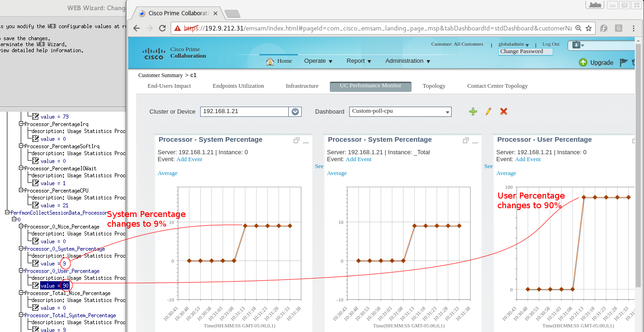This screenshot has width=644, height=332.
Task: Collapse the Processor_PercentageSoftIrq tree node
Action: 21,146
